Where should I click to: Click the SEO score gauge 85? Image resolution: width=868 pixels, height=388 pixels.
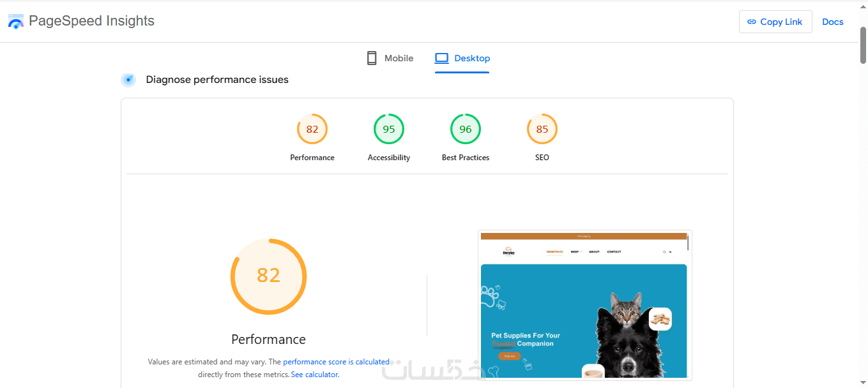point(542,129)
